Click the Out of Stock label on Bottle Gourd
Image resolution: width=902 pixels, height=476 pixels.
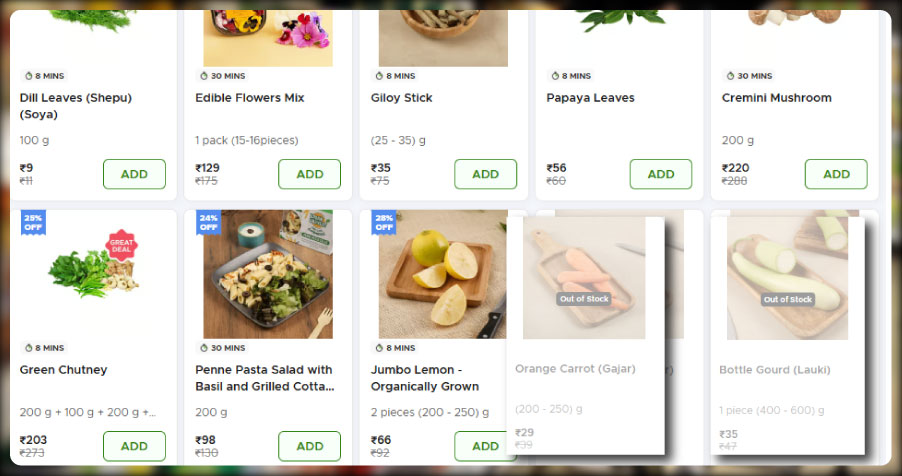tap(788, 299)
